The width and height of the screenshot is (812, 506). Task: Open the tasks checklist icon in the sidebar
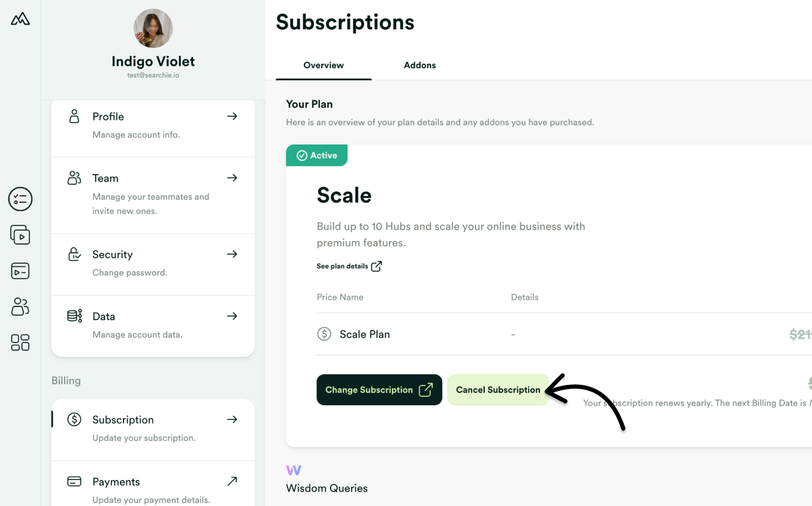[20, 199]
